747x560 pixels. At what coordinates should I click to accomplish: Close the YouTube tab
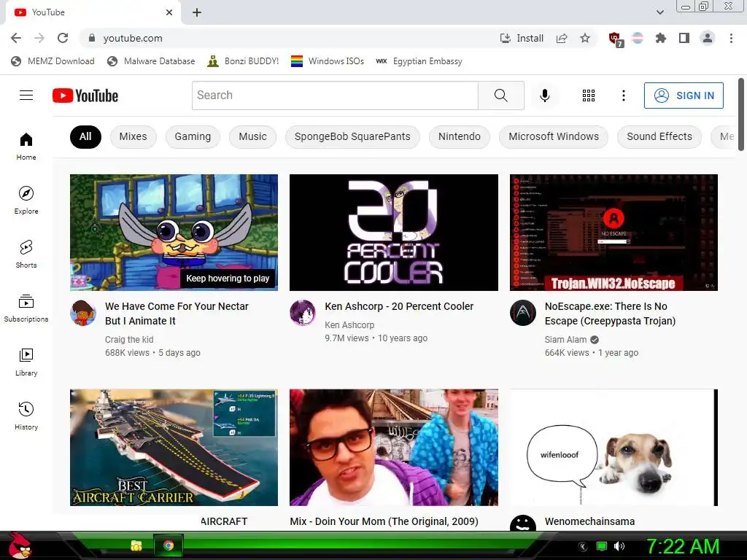click(169, 12)
